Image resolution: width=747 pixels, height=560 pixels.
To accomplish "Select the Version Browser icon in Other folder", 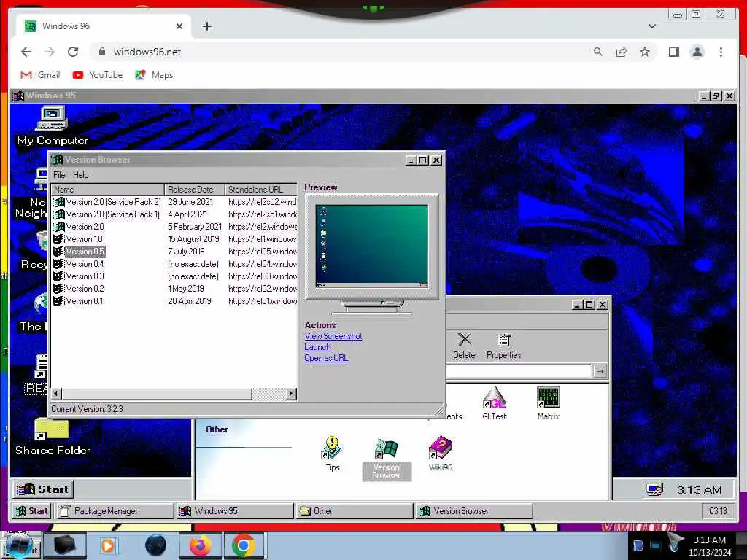I will pos(387,459).
